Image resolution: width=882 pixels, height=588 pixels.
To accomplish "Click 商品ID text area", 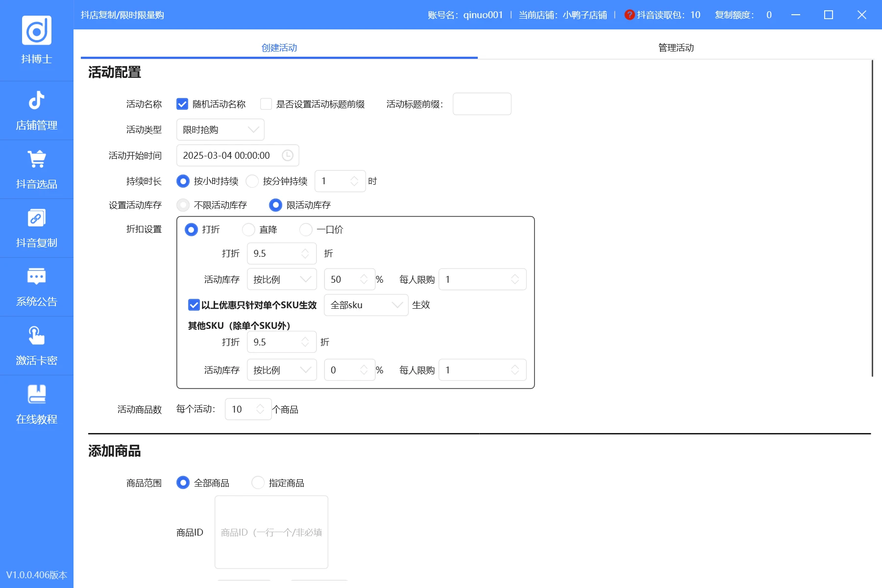I will [271, 532].
